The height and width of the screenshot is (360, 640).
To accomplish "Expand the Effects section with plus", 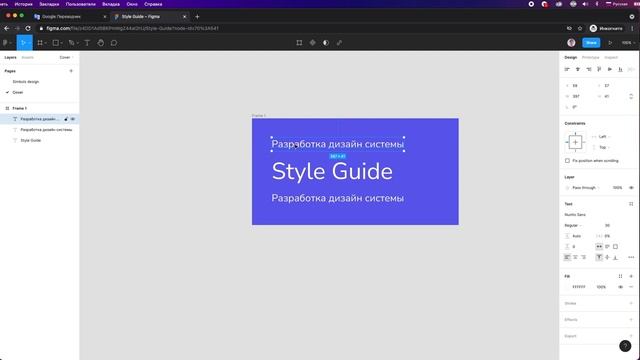I will coord(631,320).
